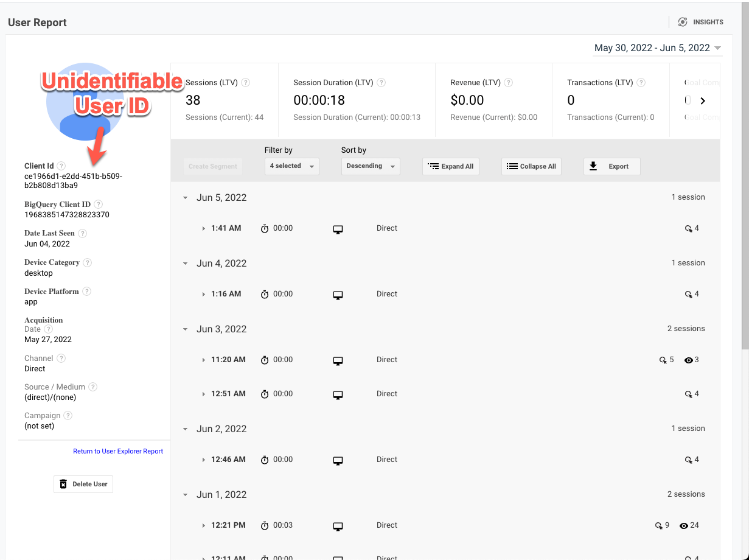The image size is (749, 560).
Task: Open the Sort by Descending dropdown
Action: [370, 166]
